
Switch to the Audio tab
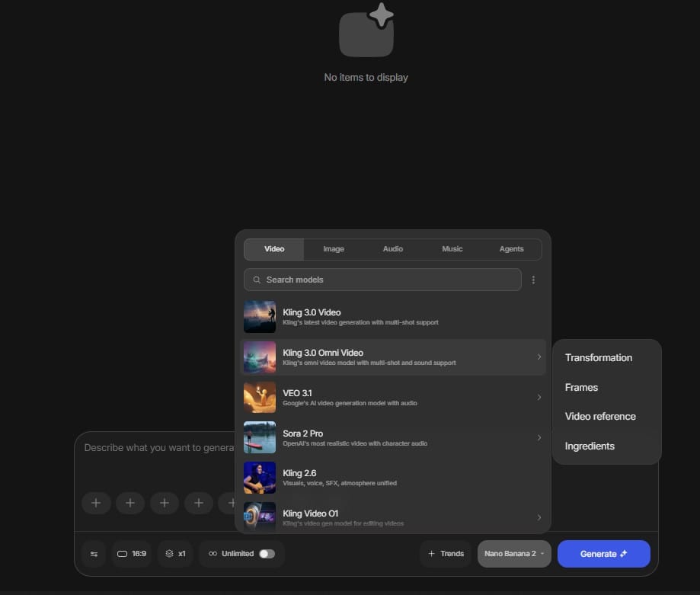tap(393, 249)
